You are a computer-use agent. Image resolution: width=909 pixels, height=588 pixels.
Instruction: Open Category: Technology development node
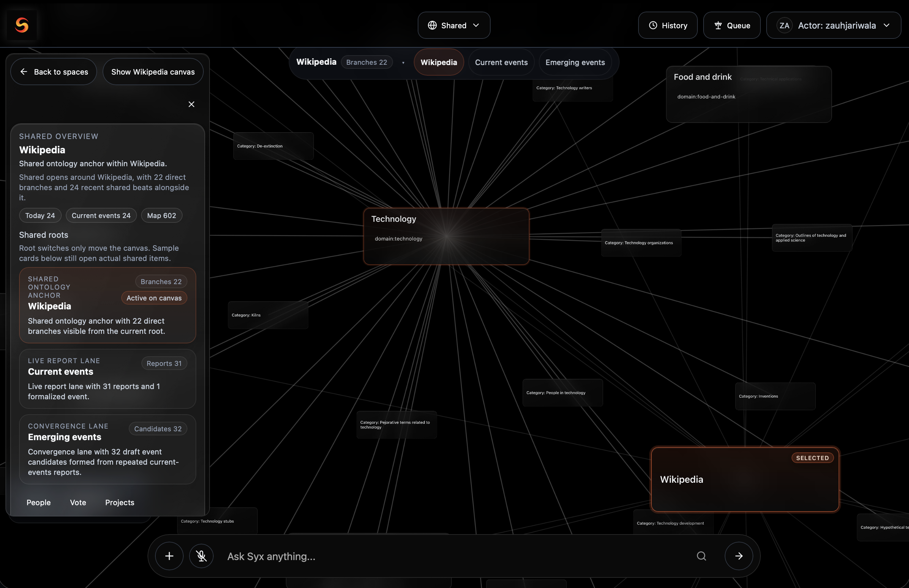click(674, 523)
